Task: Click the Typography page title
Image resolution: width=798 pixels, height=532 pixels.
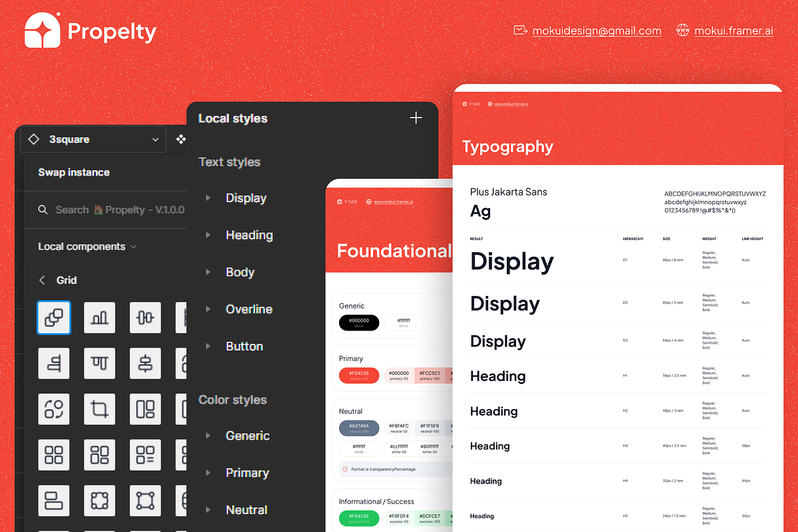Action: pos(507,147)
